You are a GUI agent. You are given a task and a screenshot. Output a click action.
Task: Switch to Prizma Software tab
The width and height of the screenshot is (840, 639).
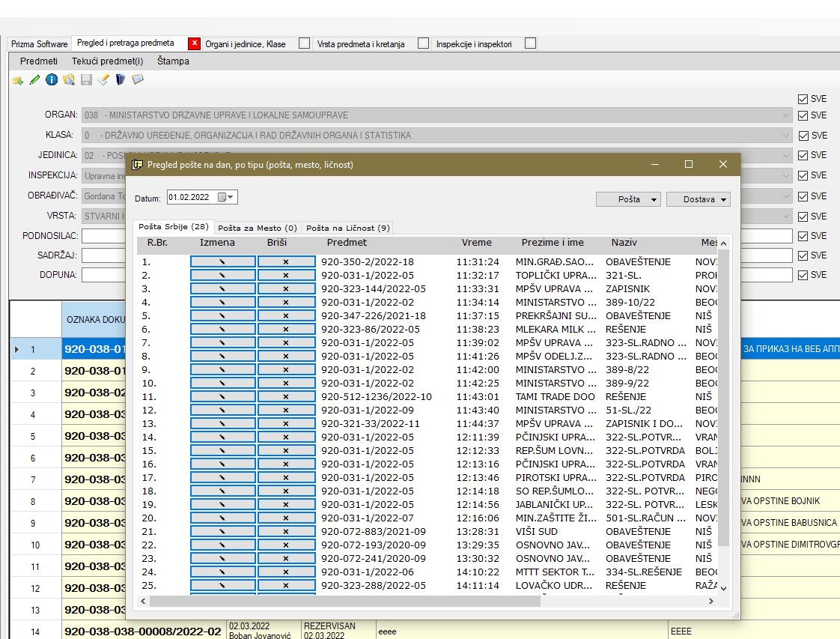point(40,44)
